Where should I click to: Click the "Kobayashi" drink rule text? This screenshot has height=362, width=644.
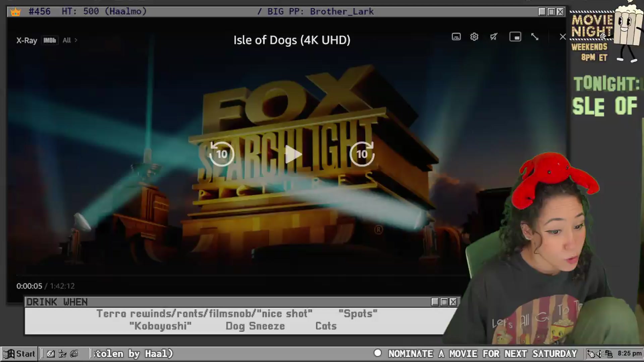click(160, 326)
